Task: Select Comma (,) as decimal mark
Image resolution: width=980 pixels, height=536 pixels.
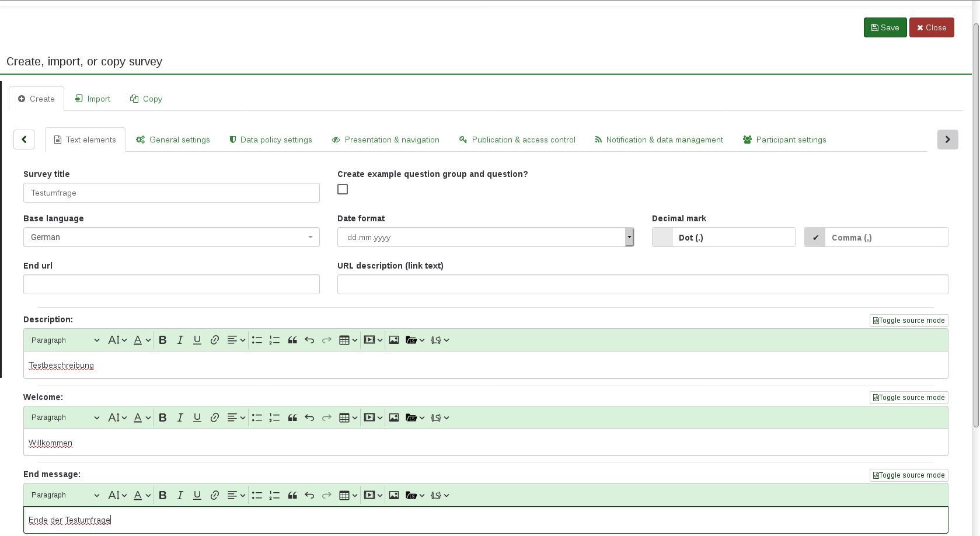Action: click(876, 238)
